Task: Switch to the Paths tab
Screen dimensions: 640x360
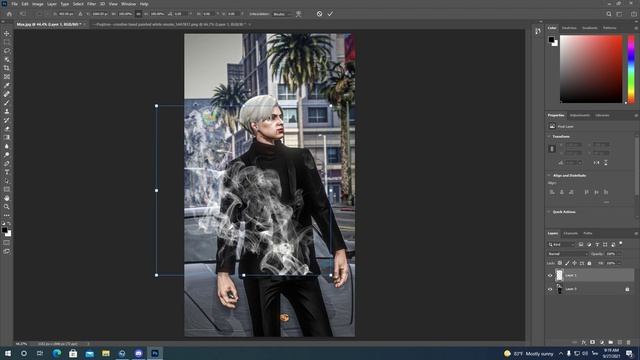Action: [x=587, y=233]
